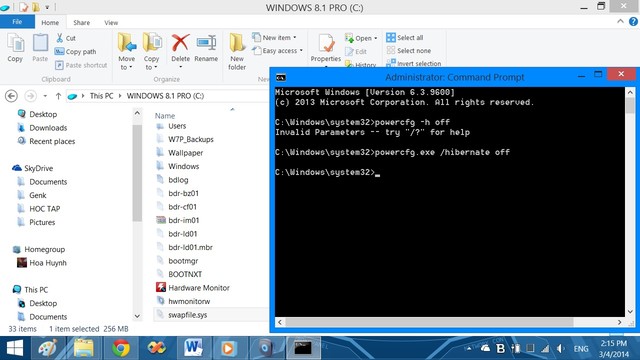Click the Edit item in ribbon
The width and height of the screenshot is (640, 360).
pos(356,51)
